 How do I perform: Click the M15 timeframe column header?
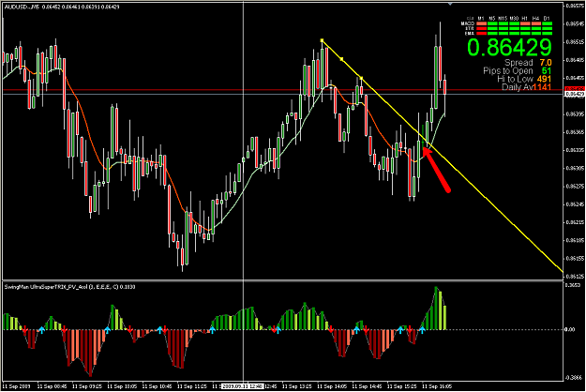click(503, 18)
